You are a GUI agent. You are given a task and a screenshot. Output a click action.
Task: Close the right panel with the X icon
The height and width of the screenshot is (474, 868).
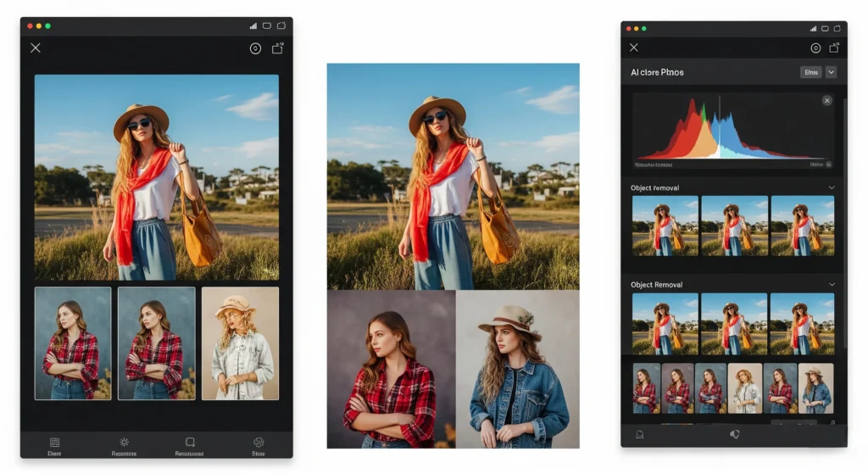click(634, 47)
